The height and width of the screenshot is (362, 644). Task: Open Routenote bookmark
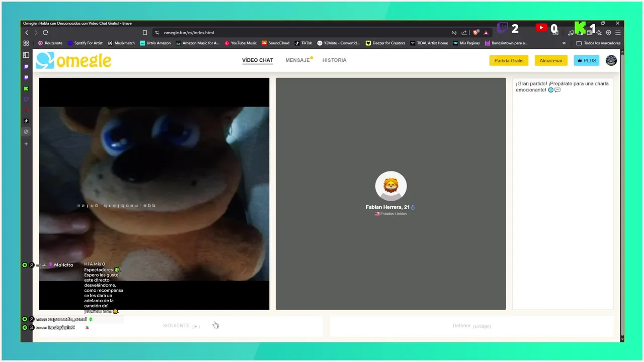pyautogui.click(x=50, y=43)
